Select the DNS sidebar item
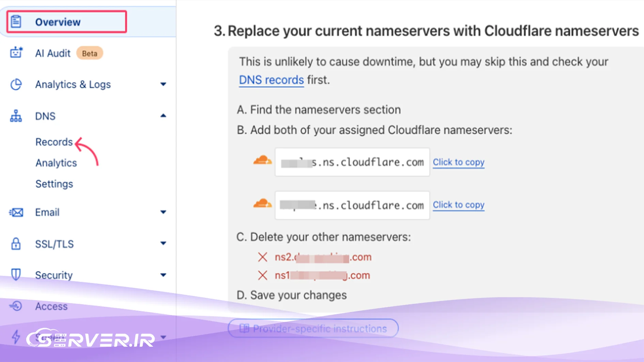 [45, 116]
